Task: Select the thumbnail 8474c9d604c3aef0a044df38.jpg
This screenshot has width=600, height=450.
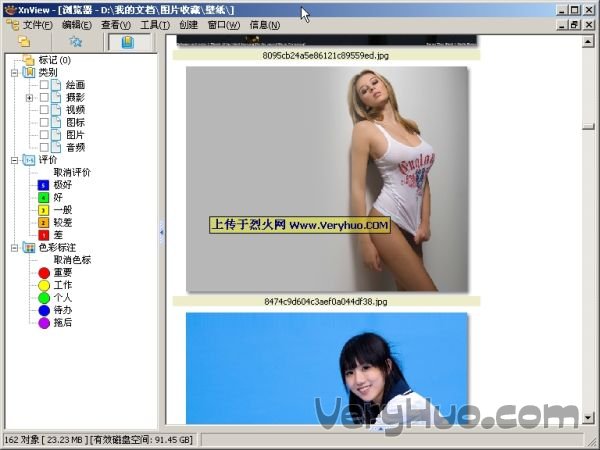Action: pyautogui.click(x=326, y=180)
